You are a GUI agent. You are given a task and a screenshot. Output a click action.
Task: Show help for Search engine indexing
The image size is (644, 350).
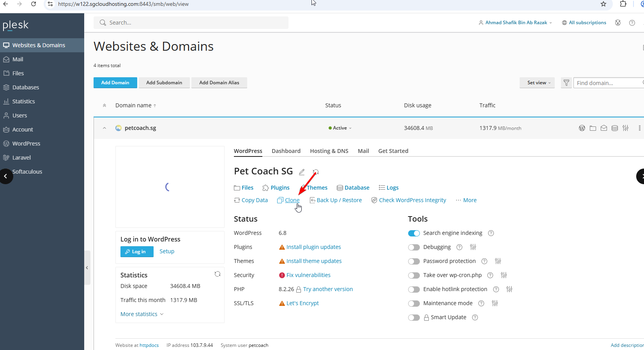[x=491, y=233]
